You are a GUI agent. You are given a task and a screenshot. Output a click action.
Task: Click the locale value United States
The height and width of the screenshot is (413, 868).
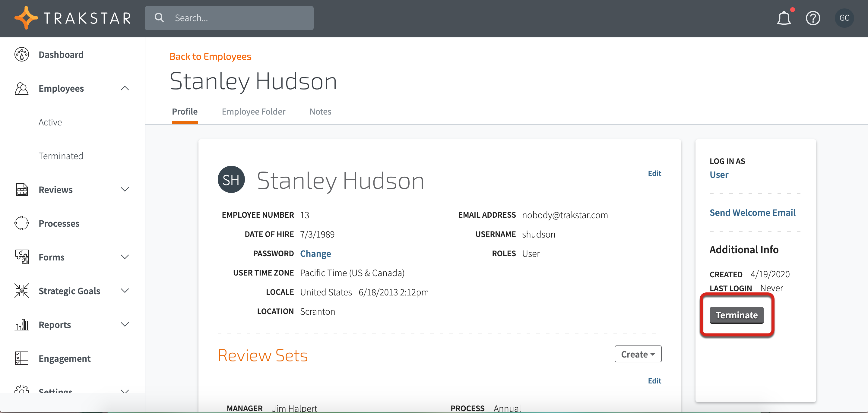pyautogui.click(x=364, y=292)
